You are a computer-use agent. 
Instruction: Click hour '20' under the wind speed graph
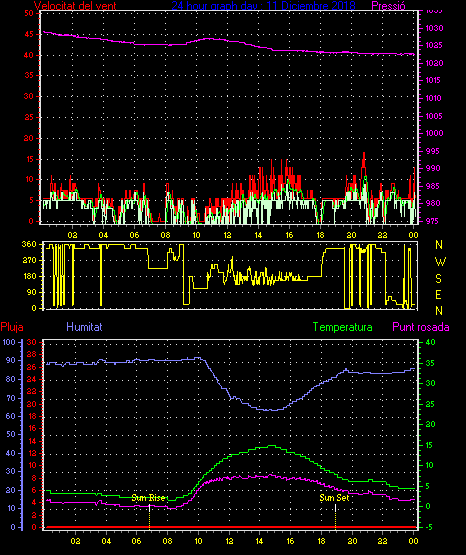pyautogui.click(x=351, y=235)
